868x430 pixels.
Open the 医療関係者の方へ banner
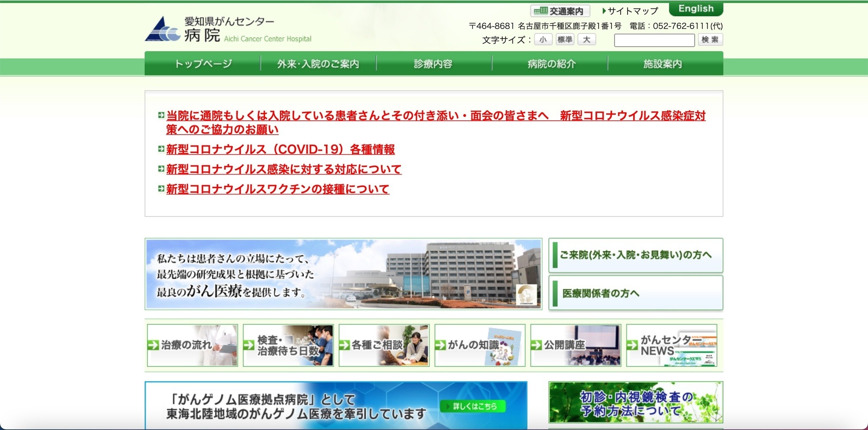(636, 293)
